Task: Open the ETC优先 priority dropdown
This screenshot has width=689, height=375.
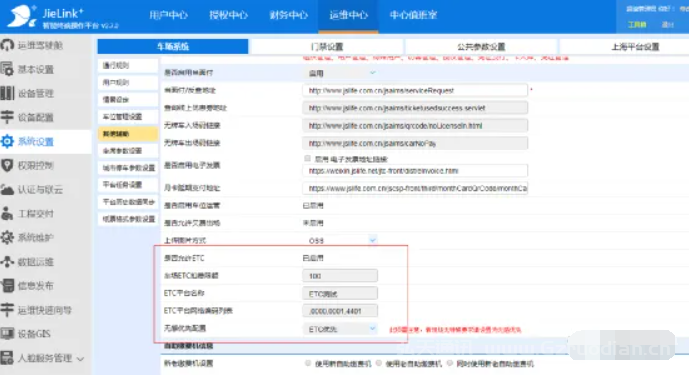Action: point(340,329)
